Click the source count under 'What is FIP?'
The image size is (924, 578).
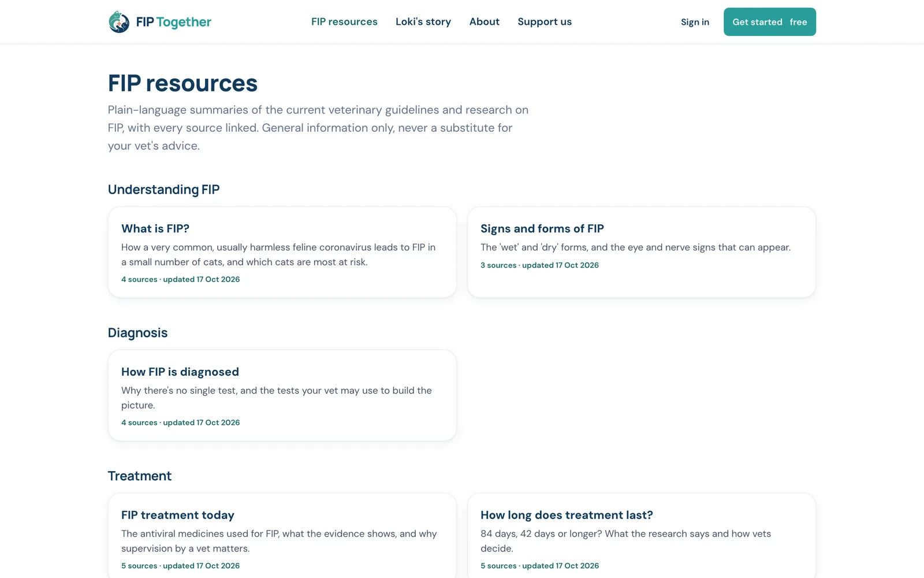point(181,279)
